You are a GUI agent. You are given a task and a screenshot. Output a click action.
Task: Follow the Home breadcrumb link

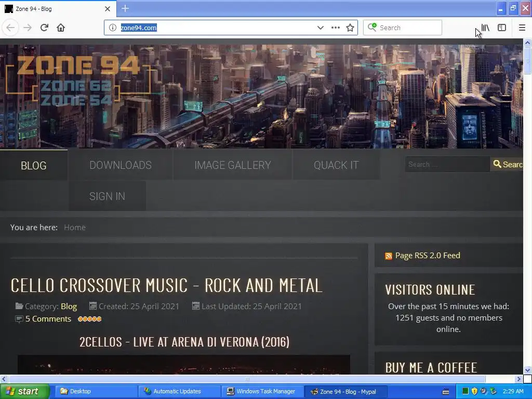click(75, 228)
